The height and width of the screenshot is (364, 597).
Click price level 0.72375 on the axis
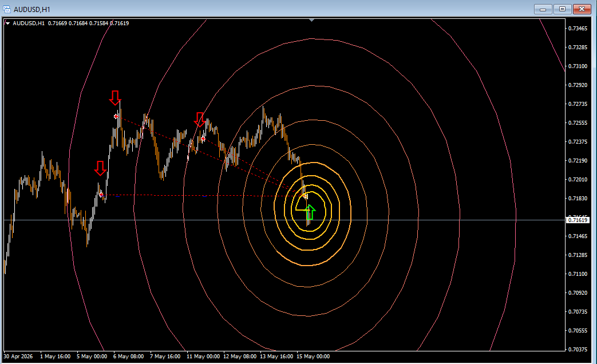pos(578,141)
